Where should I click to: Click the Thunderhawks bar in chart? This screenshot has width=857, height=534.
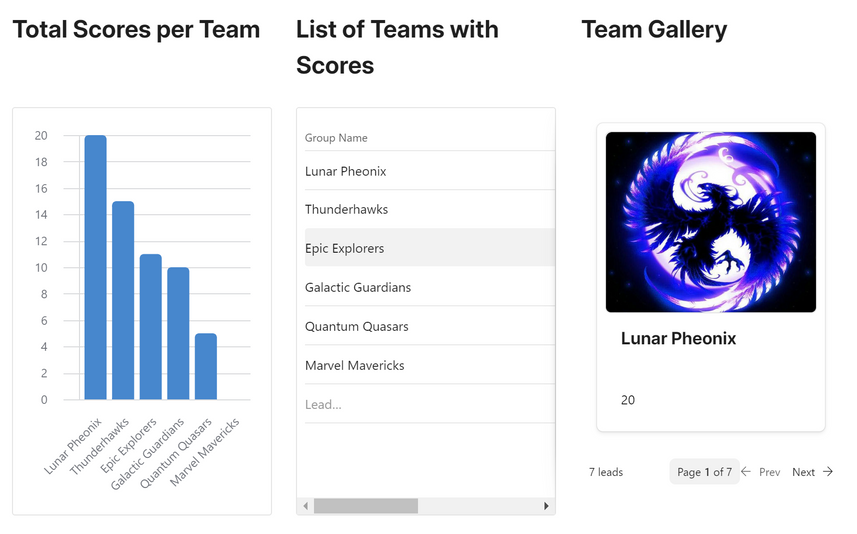(x=123, y=301)
